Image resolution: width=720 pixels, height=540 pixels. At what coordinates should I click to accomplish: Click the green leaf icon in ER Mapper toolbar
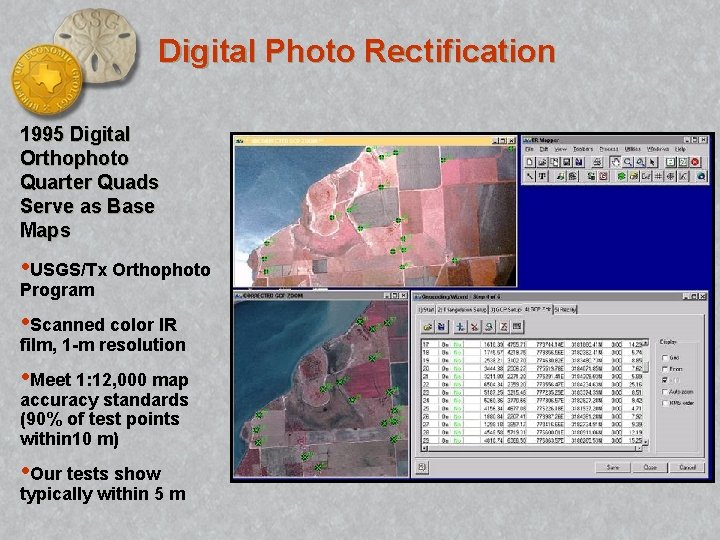coord(621,176)
